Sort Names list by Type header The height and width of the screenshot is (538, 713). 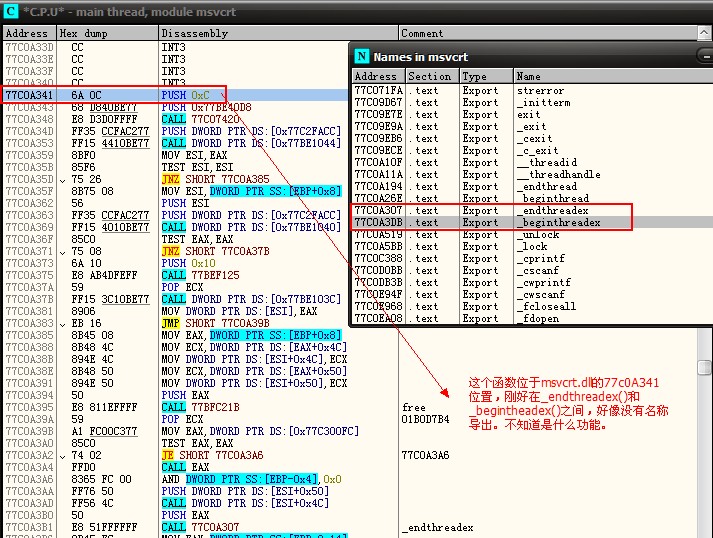[486, 76]
